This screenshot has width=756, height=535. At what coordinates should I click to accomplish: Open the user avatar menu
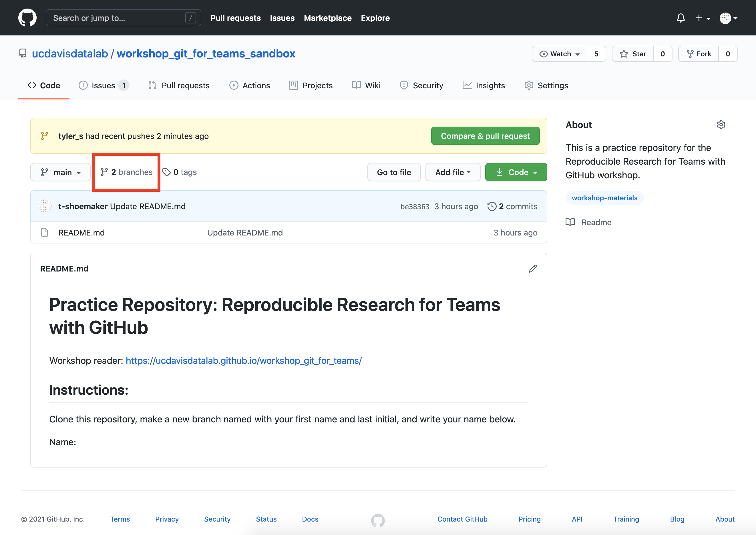(x=728, y=18)
